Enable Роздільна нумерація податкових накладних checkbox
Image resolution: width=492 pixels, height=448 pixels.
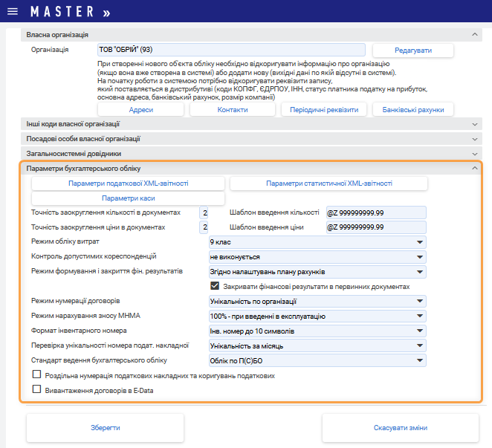click(36, 375)
